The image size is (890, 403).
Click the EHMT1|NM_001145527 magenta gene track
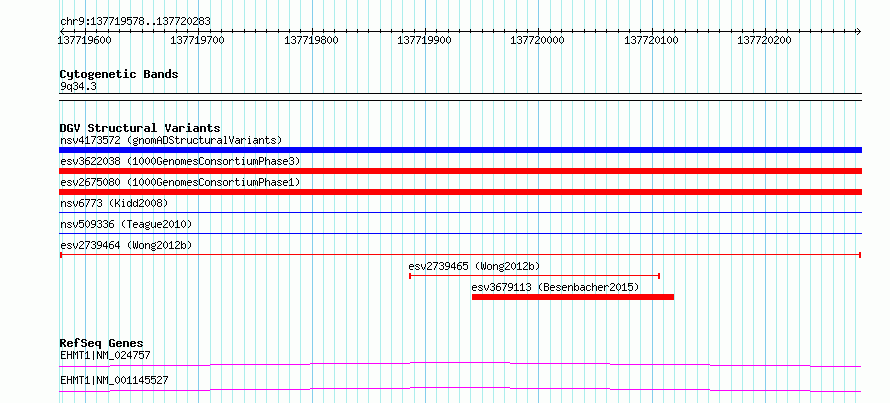coord(460,389)
